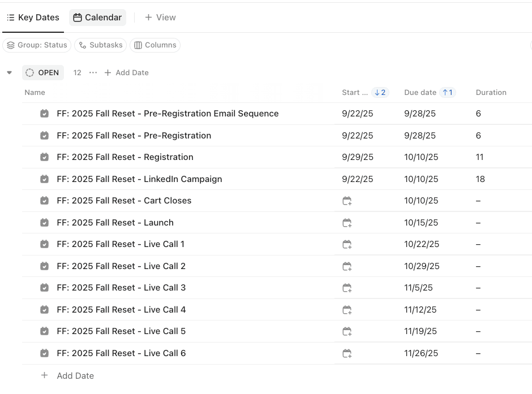This screenshot has height=394, width=532.
Task: Select the Key Dates tab
Action: (33, 18)
